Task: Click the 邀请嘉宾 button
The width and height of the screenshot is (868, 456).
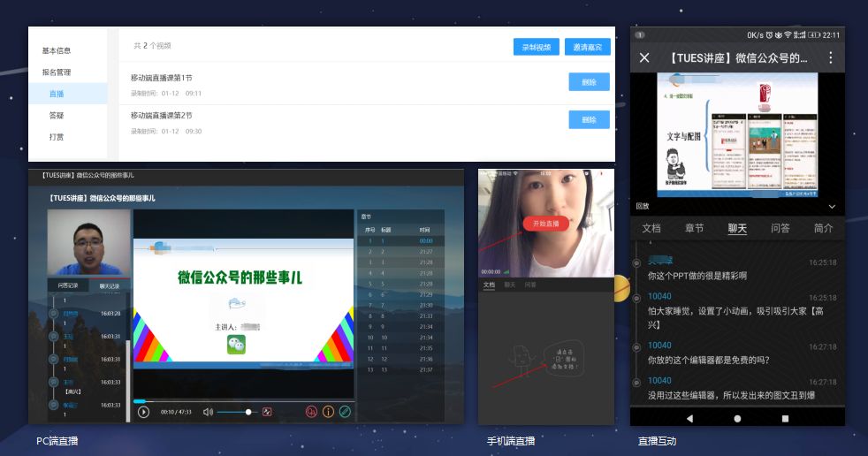Action: [587, 47]
